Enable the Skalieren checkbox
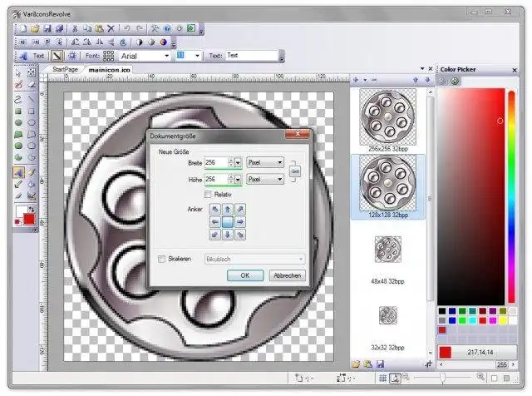 [x=161, y=259]
